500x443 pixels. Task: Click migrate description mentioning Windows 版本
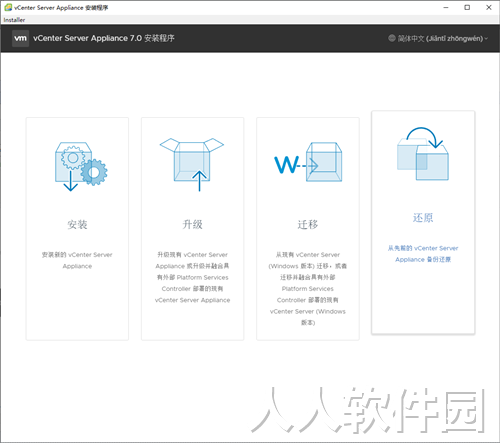coord(308,289)
